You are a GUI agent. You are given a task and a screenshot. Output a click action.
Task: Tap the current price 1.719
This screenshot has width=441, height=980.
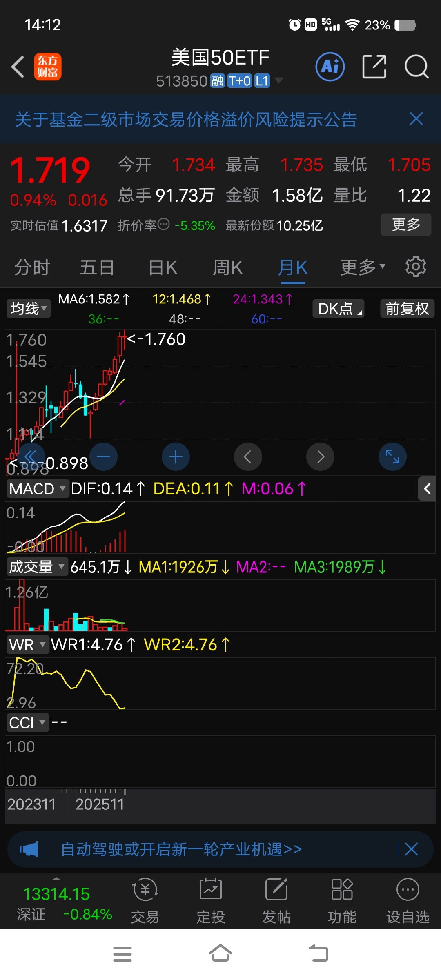(x=50, y=170)
